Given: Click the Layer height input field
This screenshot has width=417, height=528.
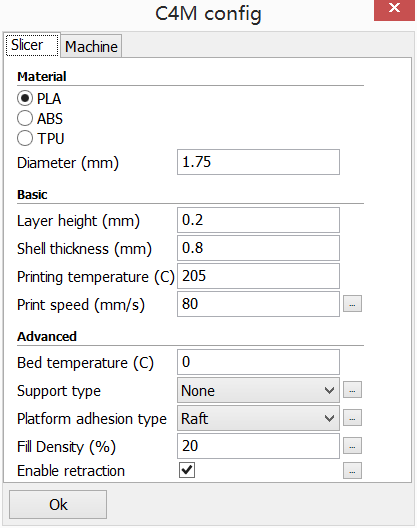Looking at the screenshot, I should click(258, 220).
